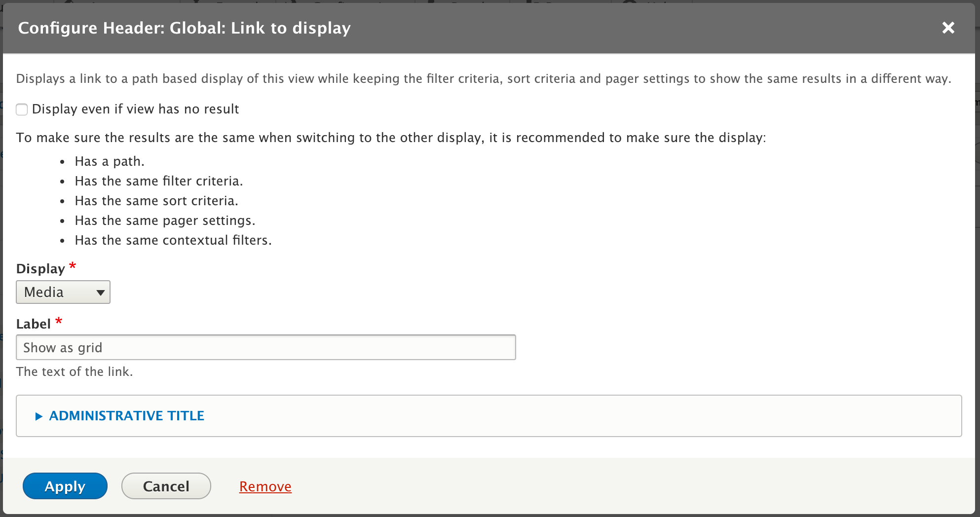This screenshot has height=517, width=980.
Task: Click the Display even if view checkbox label
Action: click(x=136, y=109)
